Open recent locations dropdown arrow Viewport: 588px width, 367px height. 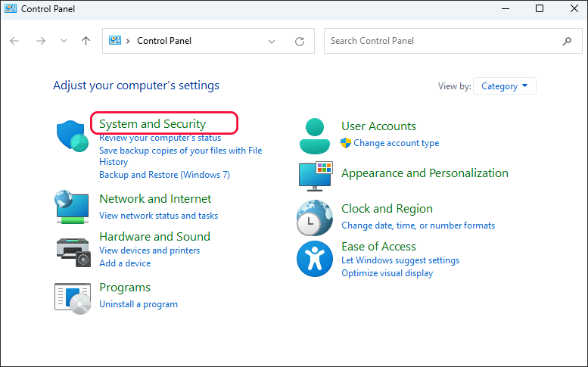[x=64, y=42]
